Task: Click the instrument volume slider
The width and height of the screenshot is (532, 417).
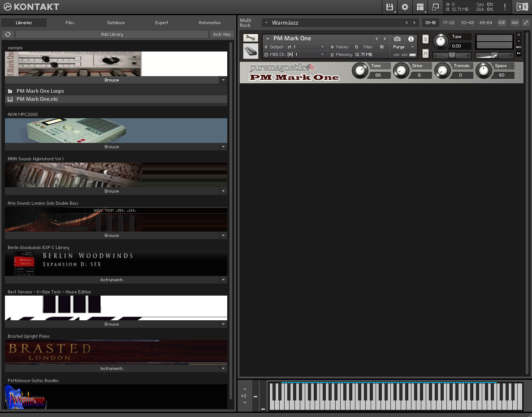Action: tap(495, 55)
